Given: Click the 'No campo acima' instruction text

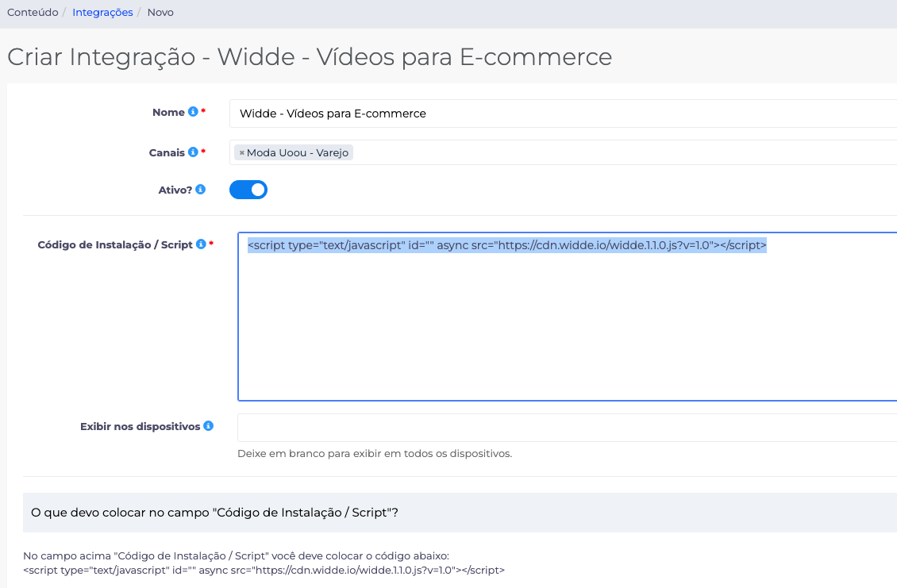Looking at the screenshot, I should coord(237,555).
